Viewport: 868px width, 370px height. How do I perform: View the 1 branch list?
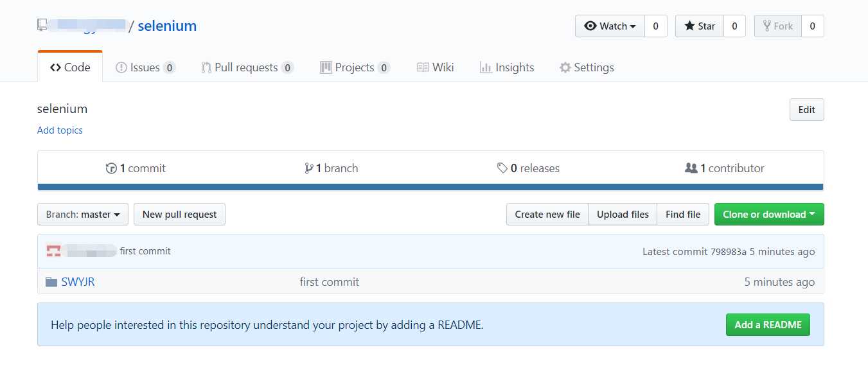point(332,168)
